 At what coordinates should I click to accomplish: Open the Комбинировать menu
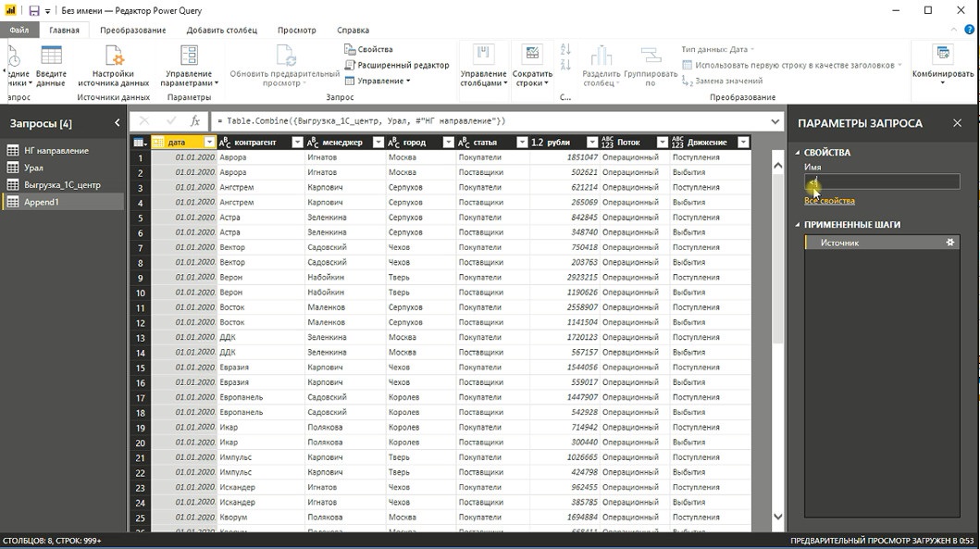click(x=942, y=66)
